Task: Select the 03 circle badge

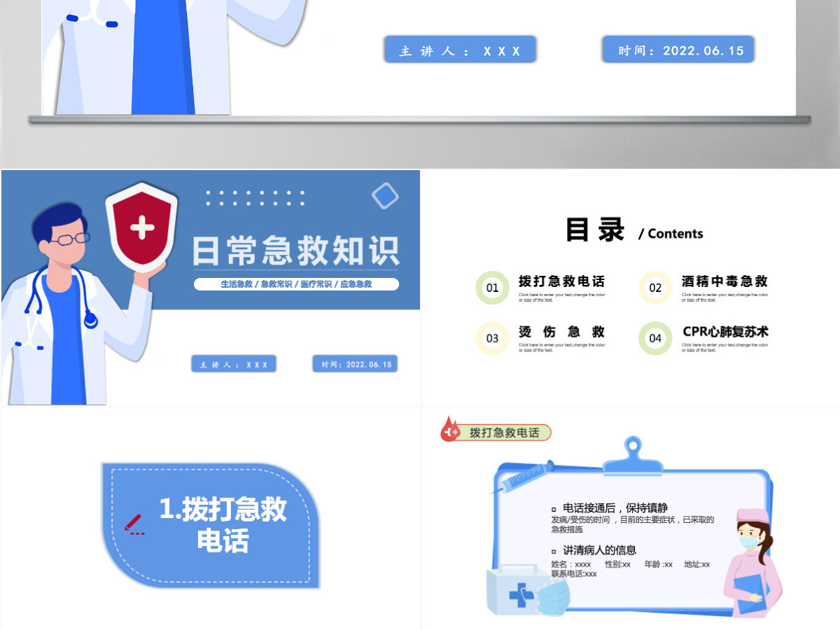Action: [493, 338]
